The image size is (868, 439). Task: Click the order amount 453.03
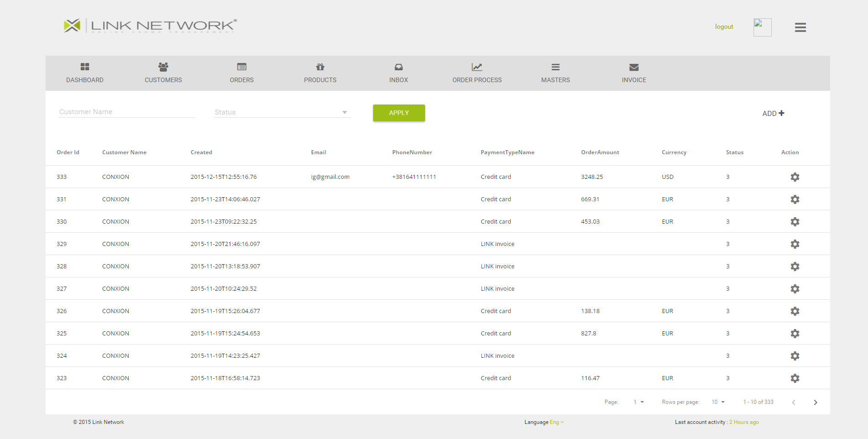(x=590, y=222)
